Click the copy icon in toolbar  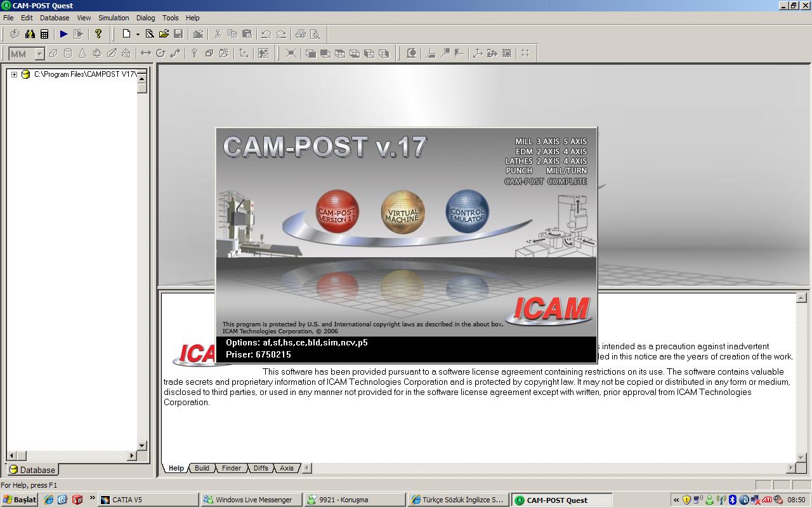tap(232, 34)
